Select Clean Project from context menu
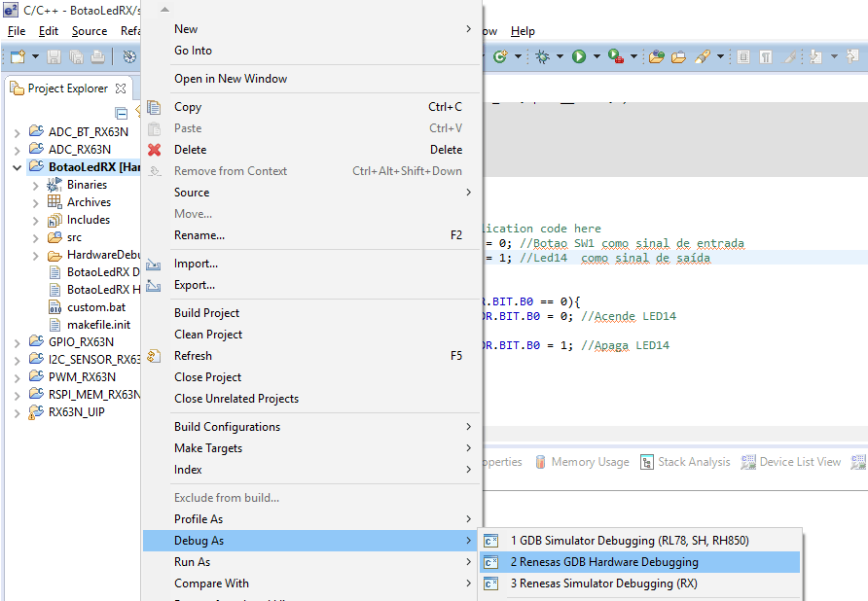This screenshot has width=868, height=601. click(311, 335)
